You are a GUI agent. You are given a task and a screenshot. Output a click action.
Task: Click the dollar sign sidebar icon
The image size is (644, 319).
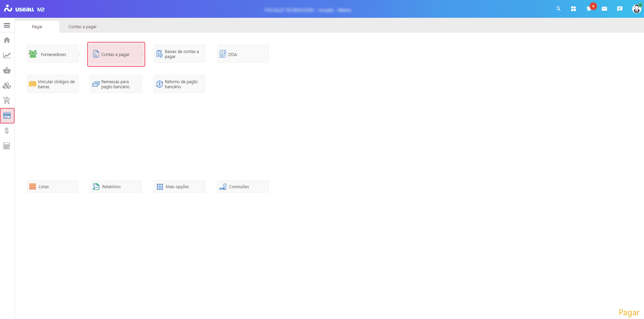tap(7, 131)
